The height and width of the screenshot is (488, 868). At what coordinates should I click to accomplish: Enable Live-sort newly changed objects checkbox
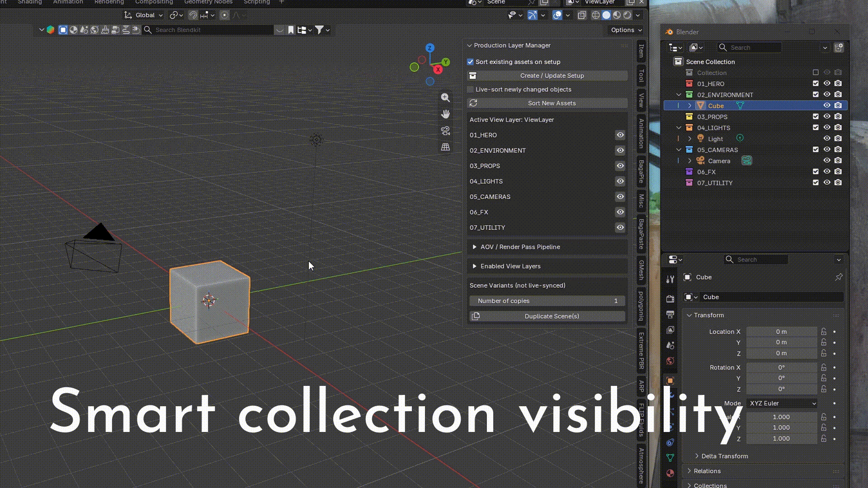tap(470, 89)
